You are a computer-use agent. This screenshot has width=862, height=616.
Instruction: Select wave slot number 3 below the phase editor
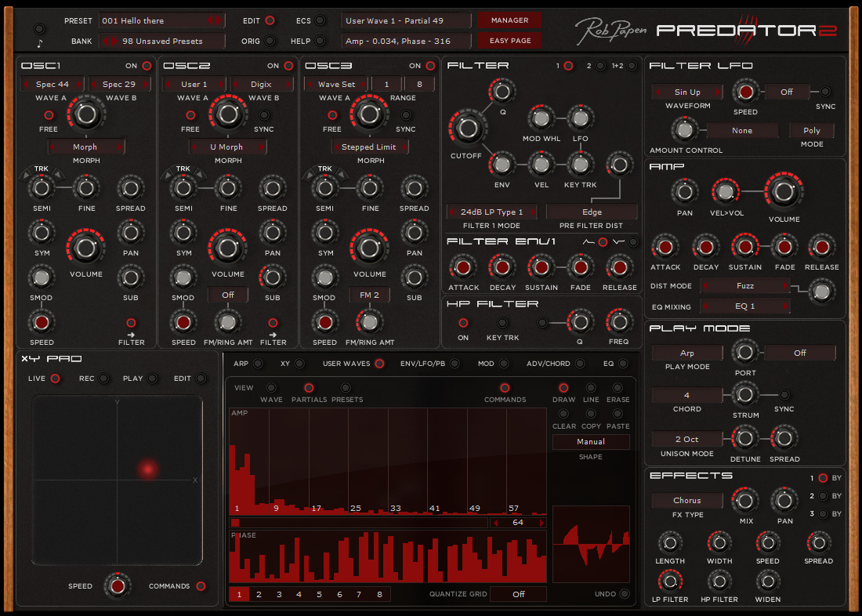click(279, 594)
